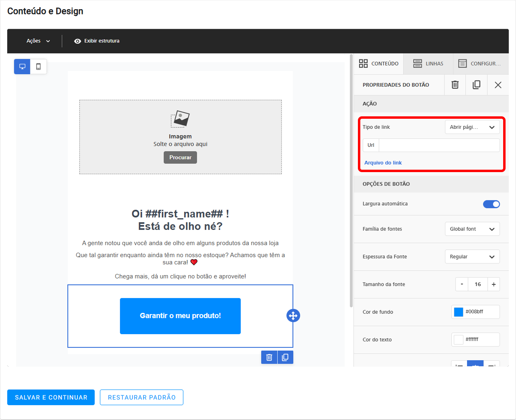Select the heading Oi ##first_name## !
Viewport: 516px width, 420px height.
pyautogui.click(x=180, y=214)
